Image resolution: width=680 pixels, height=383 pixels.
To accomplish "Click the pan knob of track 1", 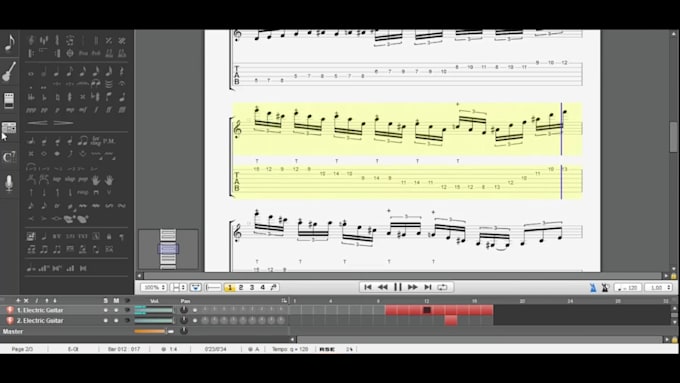I will coord(184,310).
